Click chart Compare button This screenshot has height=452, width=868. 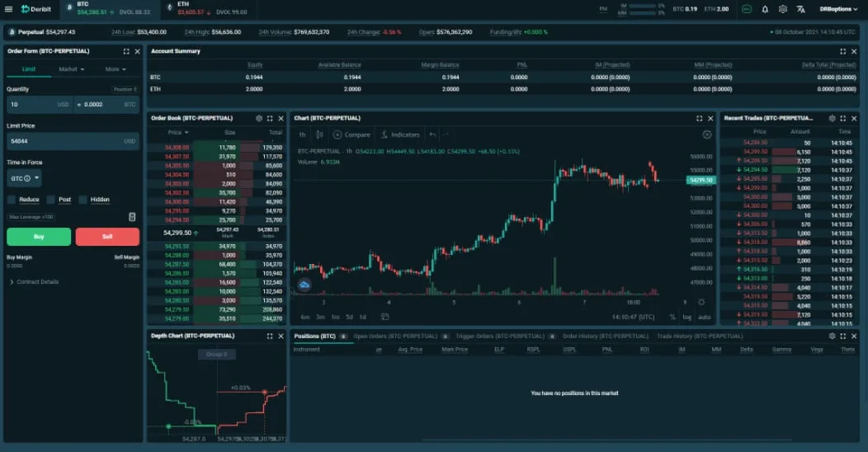click(351, 134)
